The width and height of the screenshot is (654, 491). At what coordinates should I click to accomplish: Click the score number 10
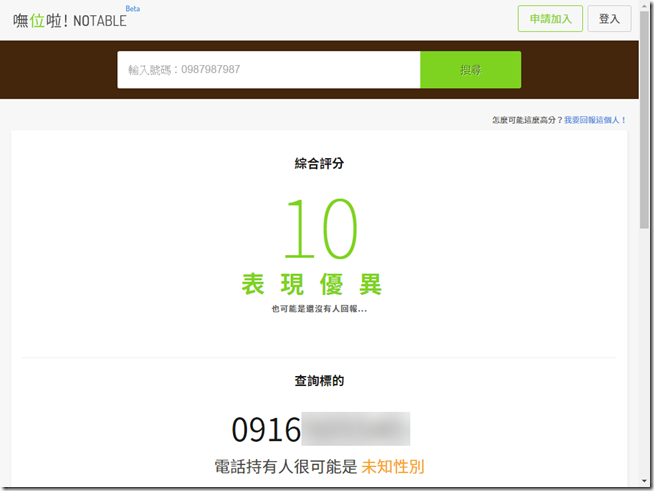pos(321,228)
